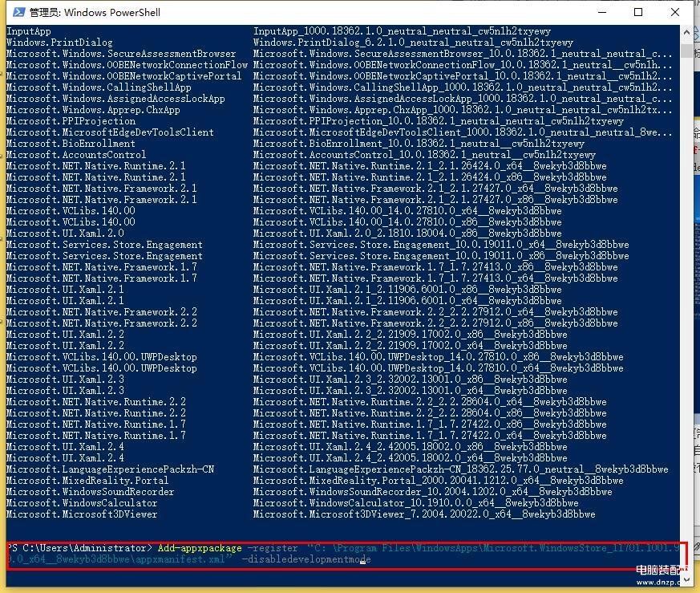
Task: Open the PowerShell title bar system icon
Action: (x=18, y=12)
